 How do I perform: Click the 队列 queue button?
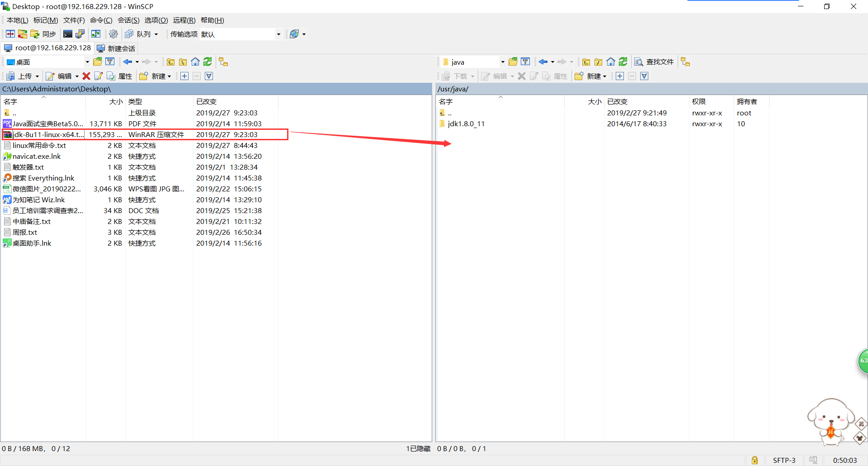(138, 34)
